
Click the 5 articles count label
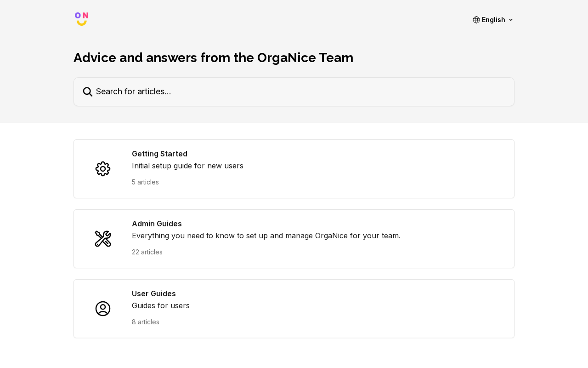(x=145, y=182)
